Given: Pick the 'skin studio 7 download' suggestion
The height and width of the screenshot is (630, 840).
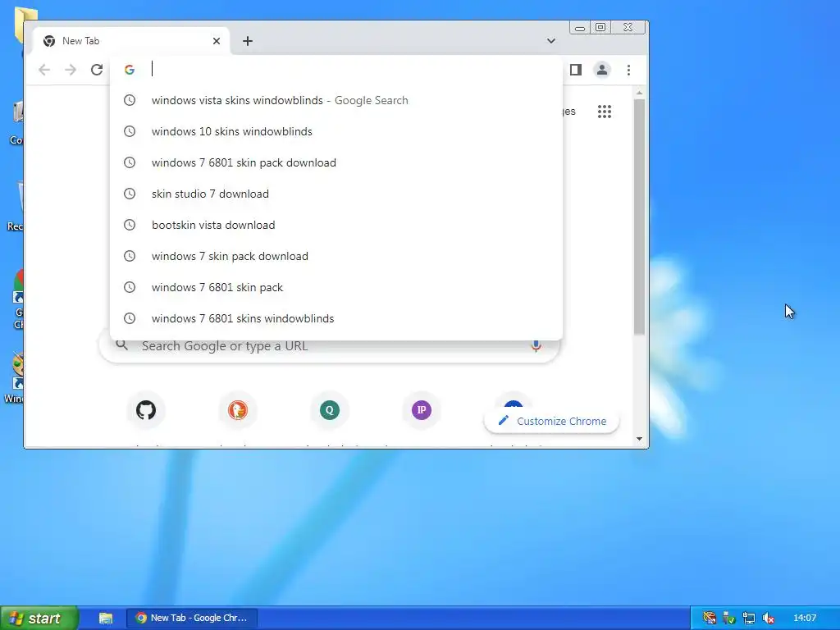Looking at the screenshot, I should tap(336, 194).
